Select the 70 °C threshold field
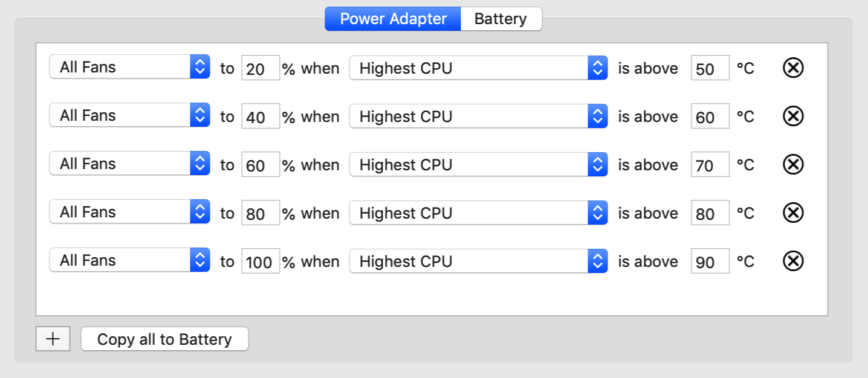868x378 pixels. (x=710, y=165)
